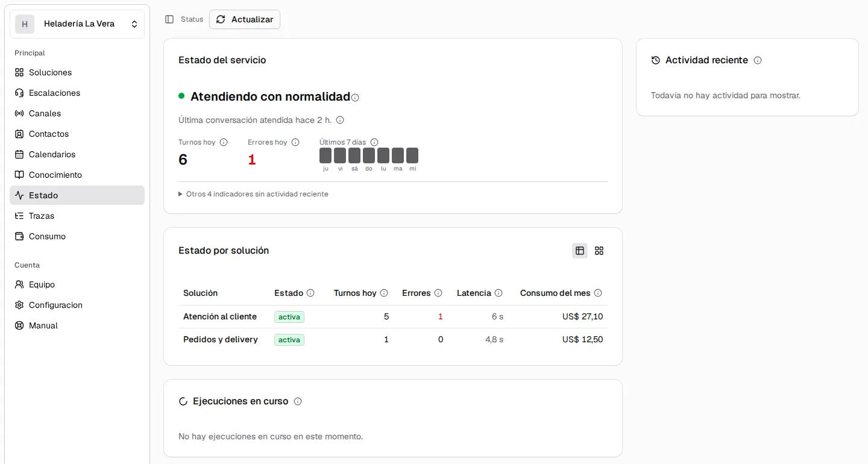Click the Ejecuciones en curso info icon
Image resolution: width=868 pixels, height=464 pixels.
(298, 401)
